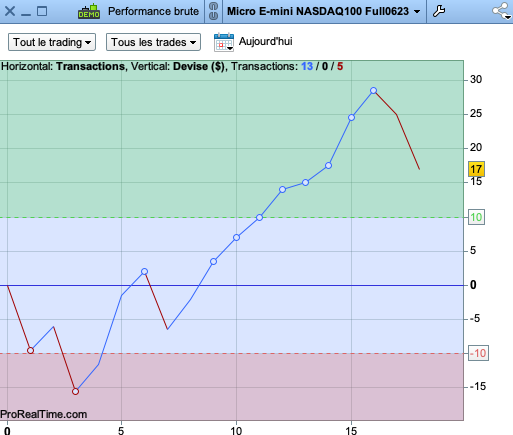Screen dimensions: 513x435
Task: Minimize the Performance brute window
Action: coord(26,15)
